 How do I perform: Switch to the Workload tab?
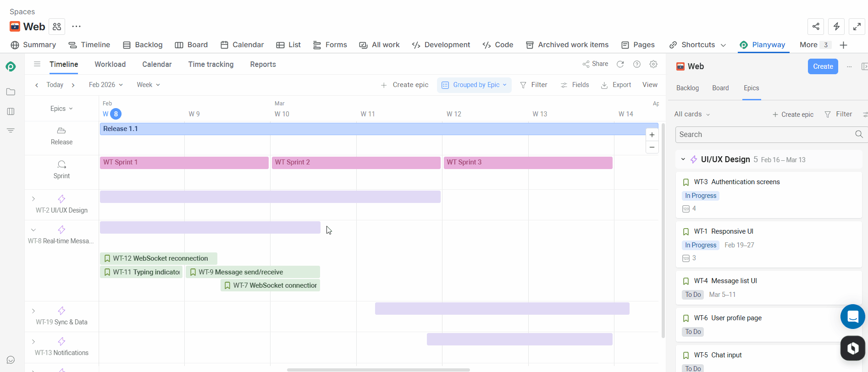[110, 64]
